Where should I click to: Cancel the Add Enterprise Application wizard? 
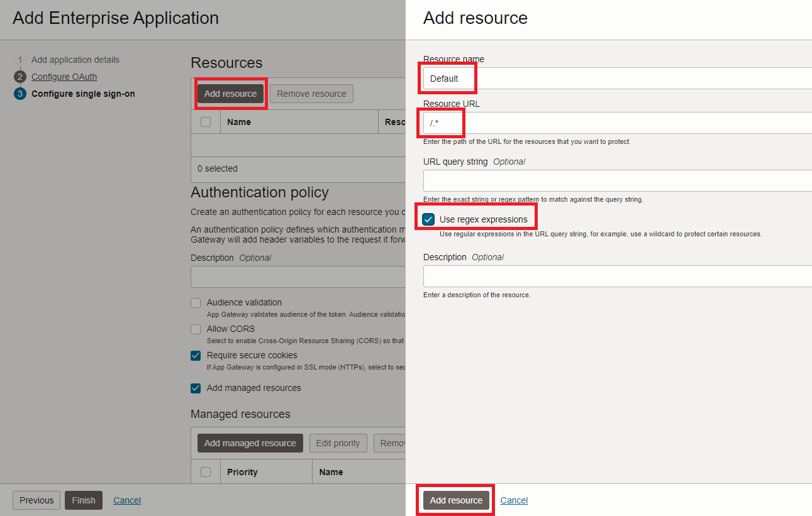pyautogui.click(x=127, y=500)
